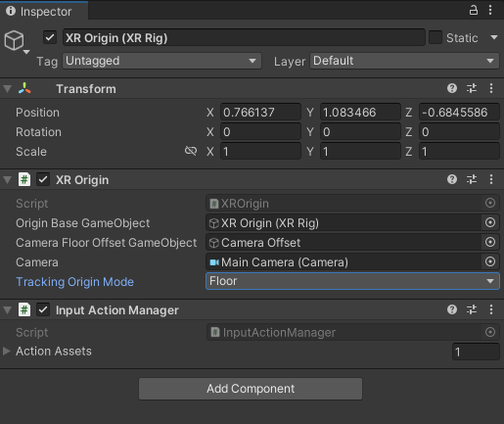Click the Add Component button

pyautogui.click(x=251, y=389)
